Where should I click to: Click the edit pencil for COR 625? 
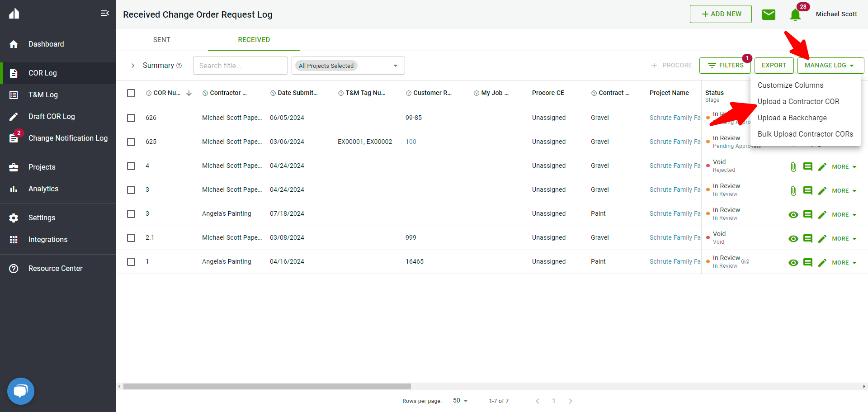click(822, 142)
